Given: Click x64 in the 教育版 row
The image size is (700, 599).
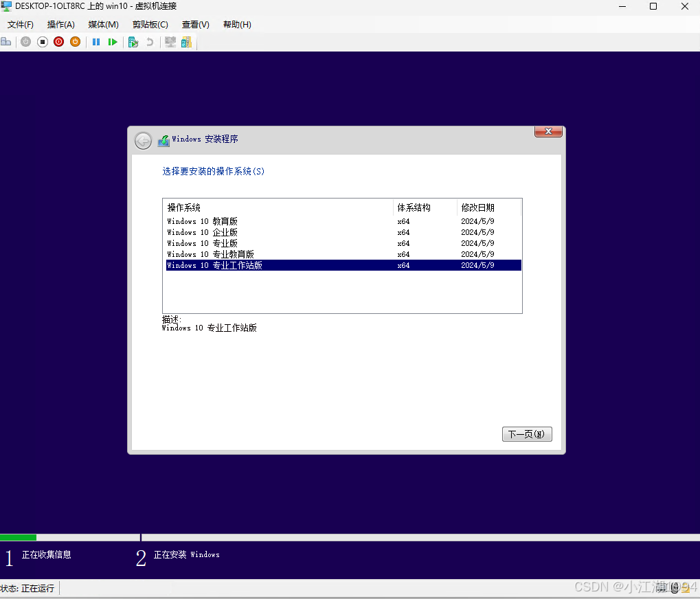Looking at the screenshot, I should (403, 221).
